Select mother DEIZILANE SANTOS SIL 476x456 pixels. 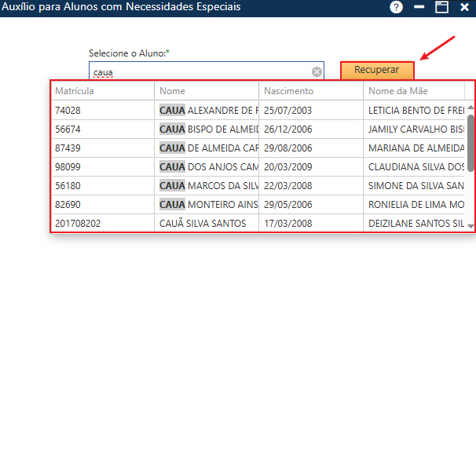[416, 224]
